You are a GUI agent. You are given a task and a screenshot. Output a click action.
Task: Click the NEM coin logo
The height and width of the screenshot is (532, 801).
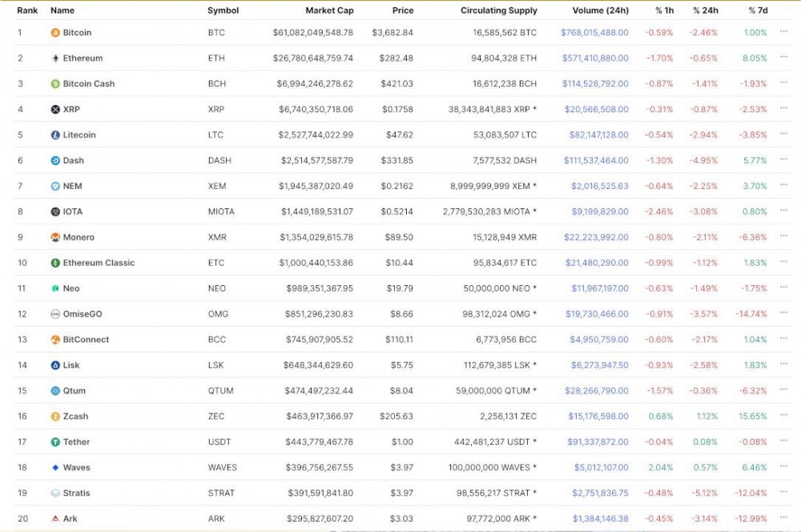point(55,186)
